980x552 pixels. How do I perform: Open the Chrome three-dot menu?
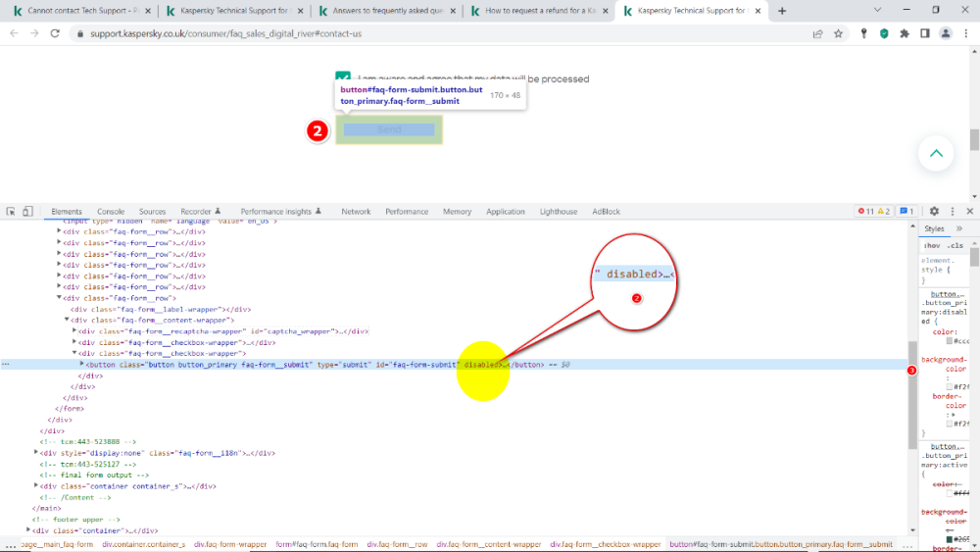(966, 33)
